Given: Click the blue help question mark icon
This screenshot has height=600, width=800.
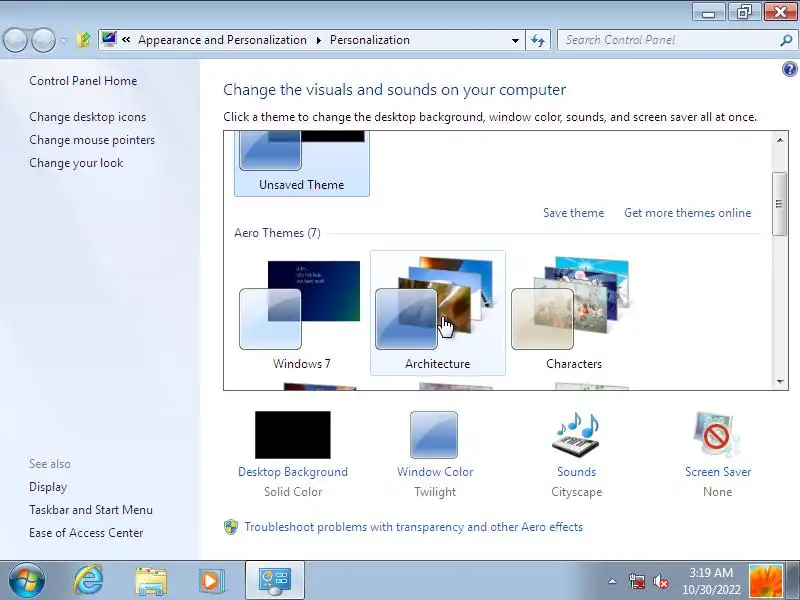Looking at the screenshot, I should tap(789, 69).
